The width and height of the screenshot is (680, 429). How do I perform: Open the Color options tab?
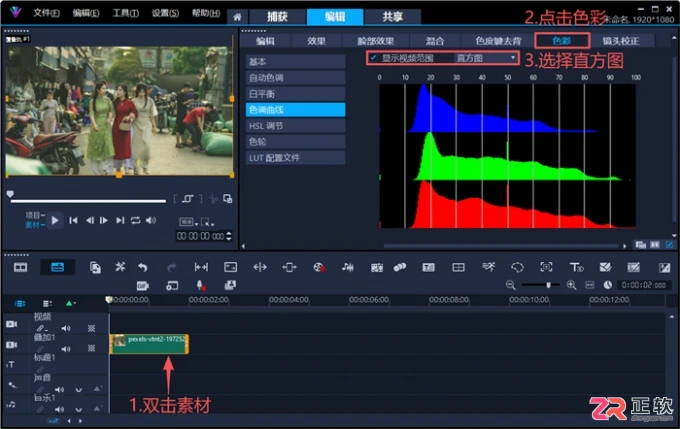(562, 41)
